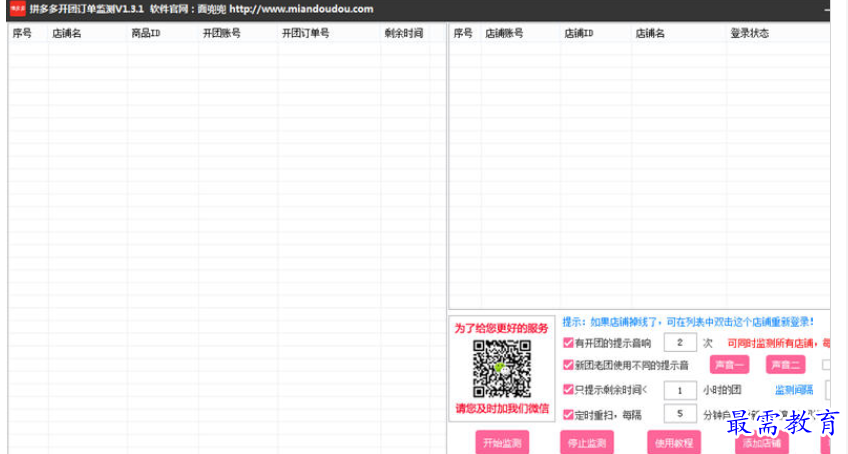Viewport: 848px width, 454px height.
Task: Click the red app logo in title bar
Action: [x=17, y=9]
